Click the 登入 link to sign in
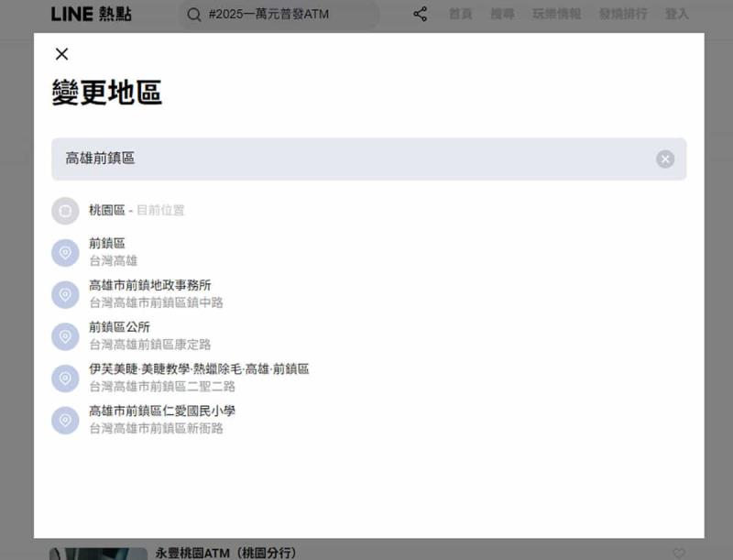733x560 pixels. (x=676, y=14)
